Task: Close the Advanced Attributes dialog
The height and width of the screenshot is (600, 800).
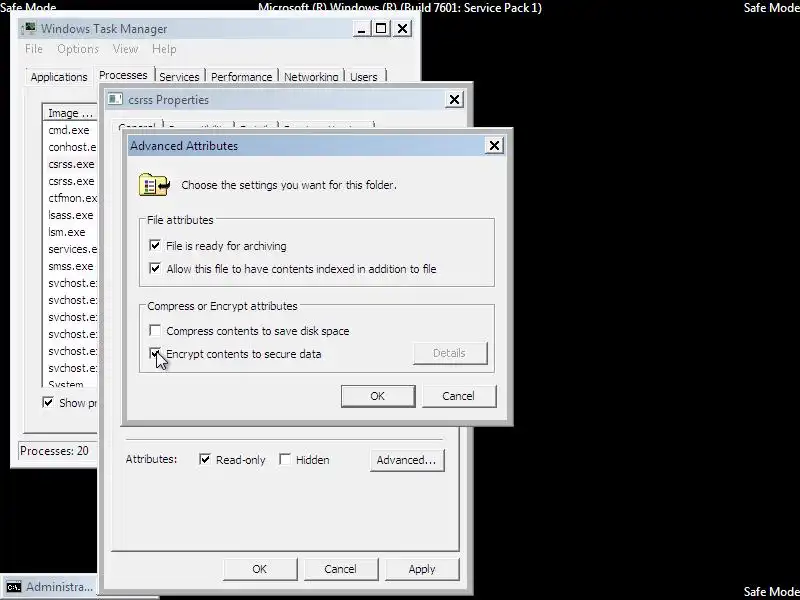Action: [494, 145]
